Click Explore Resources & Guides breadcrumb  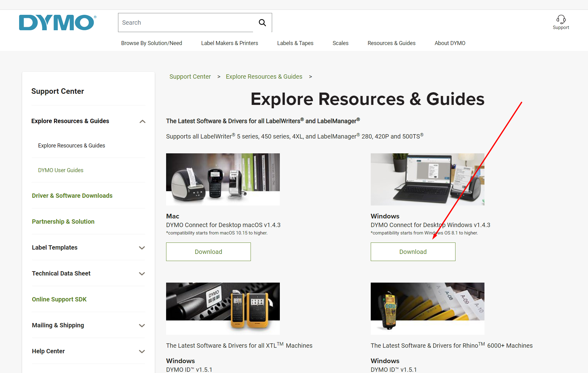coord(264,77)
